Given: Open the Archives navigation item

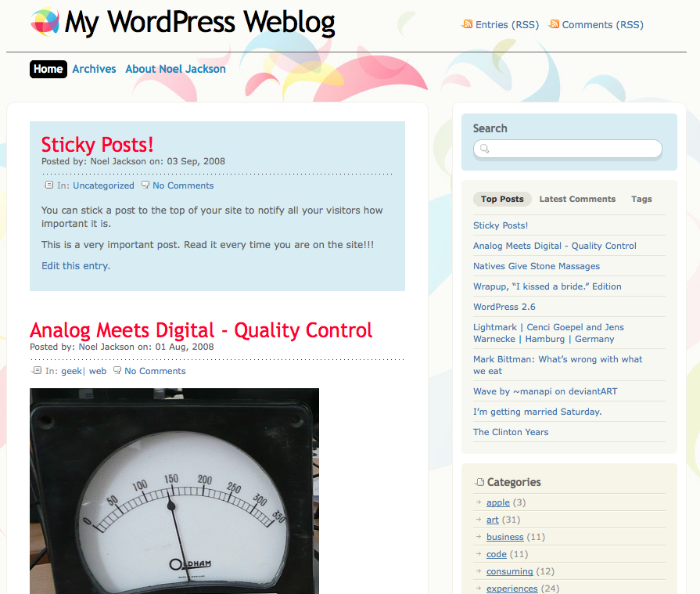Looking at the screenshot, I should [x=94, y=69].
